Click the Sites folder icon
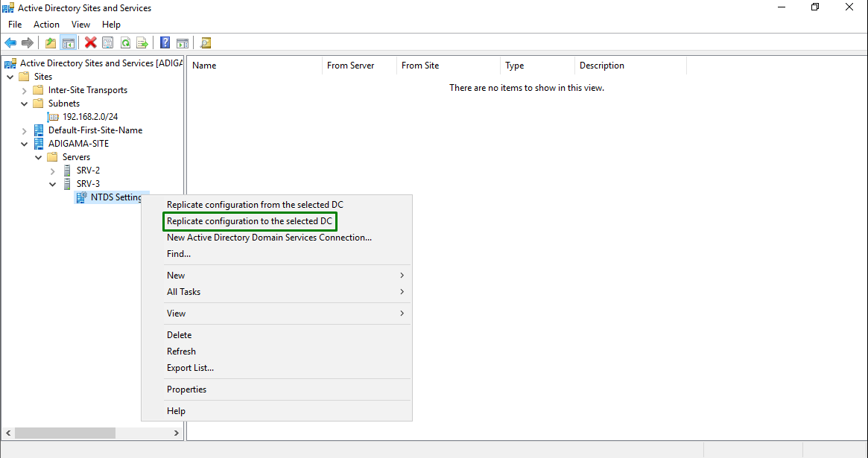 click(x=24, y=77)
